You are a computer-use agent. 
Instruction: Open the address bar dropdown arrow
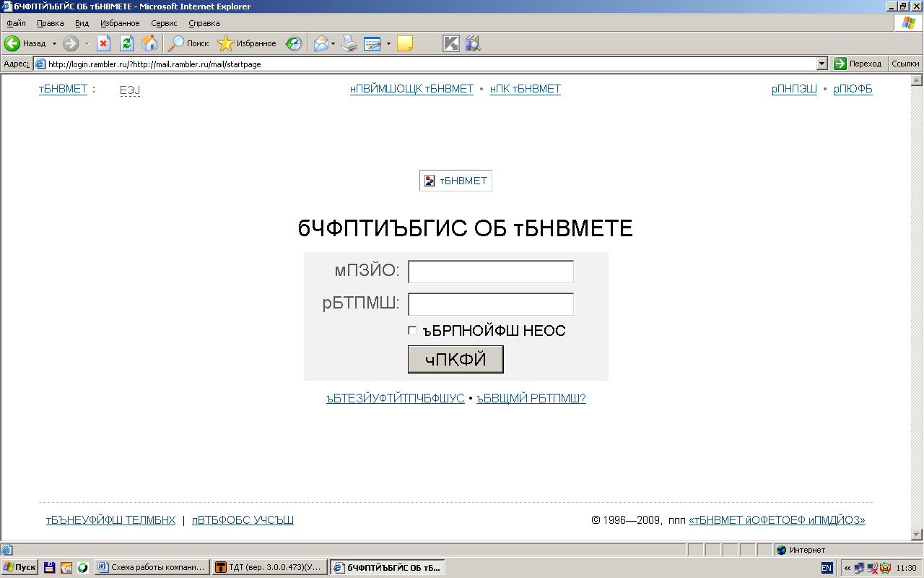(x=821, y=64)
